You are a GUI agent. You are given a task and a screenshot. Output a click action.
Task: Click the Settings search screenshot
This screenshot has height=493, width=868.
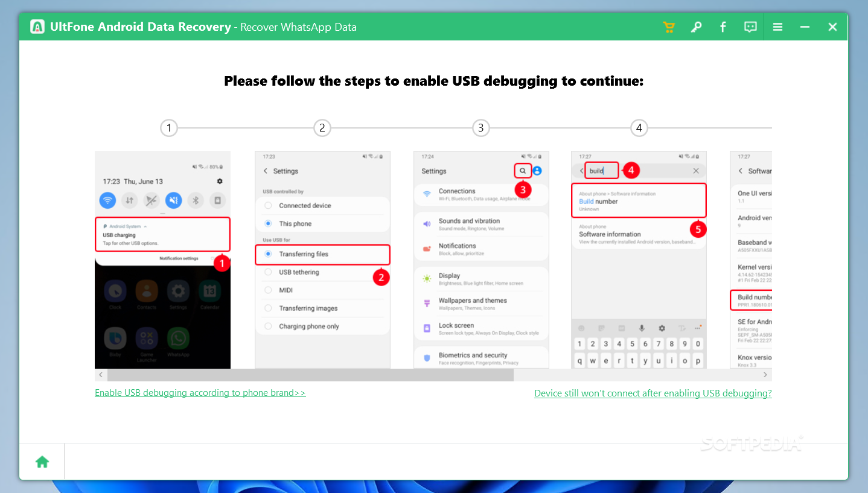(481, 259)
